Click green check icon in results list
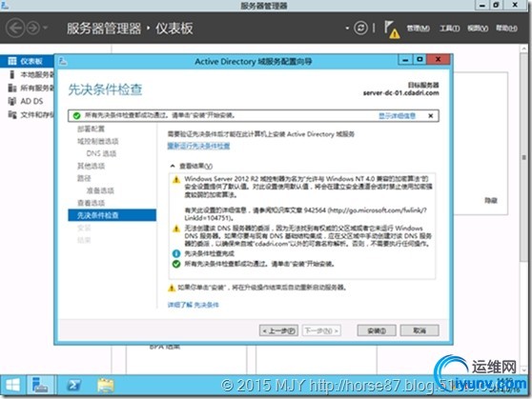The width and height of the screenshot is (532, 399). coord(176,264)
